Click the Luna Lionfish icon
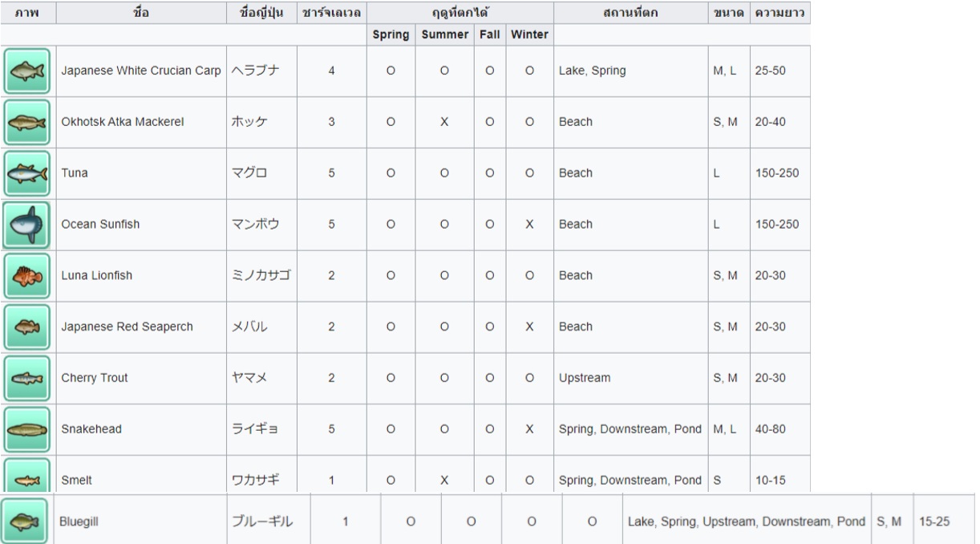This screenshot has height=544, width=980. tap(26, 276)
